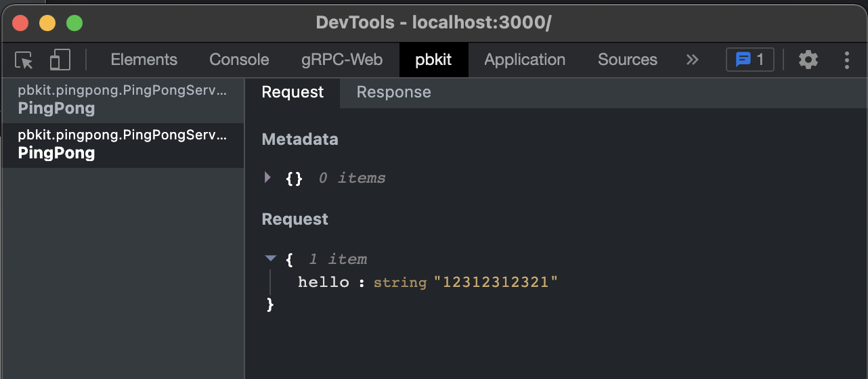Select the second highlighted PingPong entry
Screen dimensions: 868x379
coord(122,145)
